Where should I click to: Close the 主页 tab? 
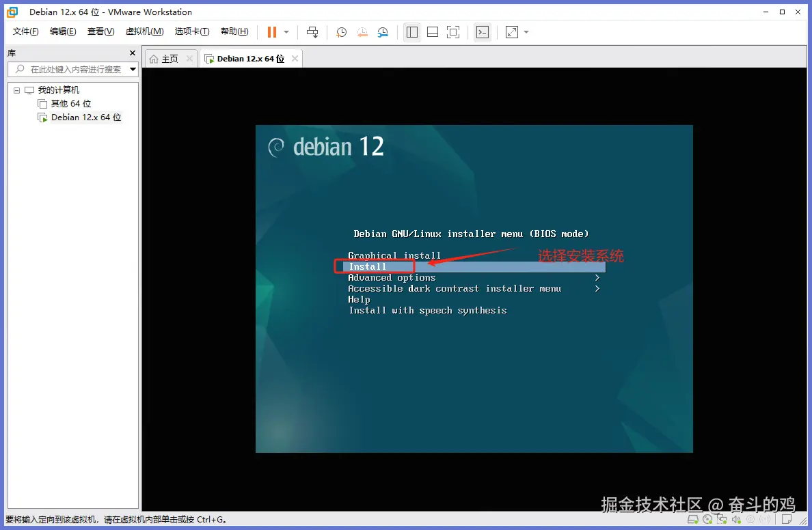click(189, 59)
